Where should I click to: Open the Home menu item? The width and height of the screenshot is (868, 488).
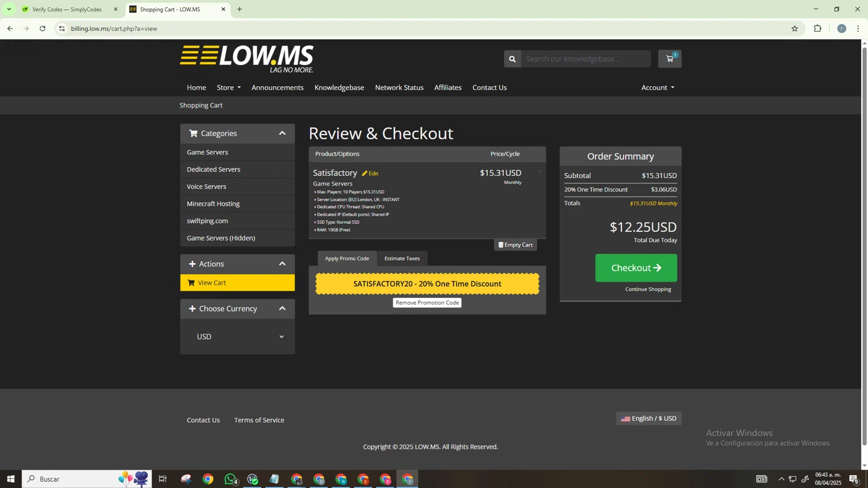click(x=196, y=87)
